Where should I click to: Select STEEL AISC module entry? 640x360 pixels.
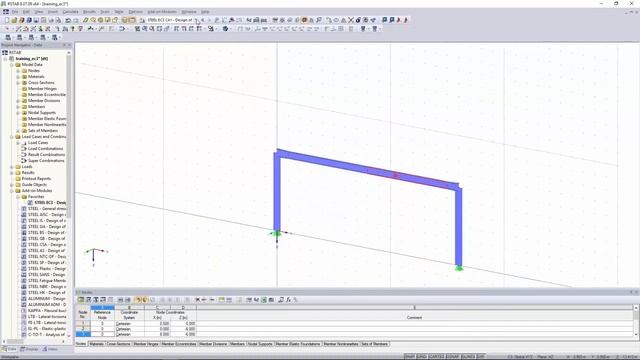click(x=47, y=215)
